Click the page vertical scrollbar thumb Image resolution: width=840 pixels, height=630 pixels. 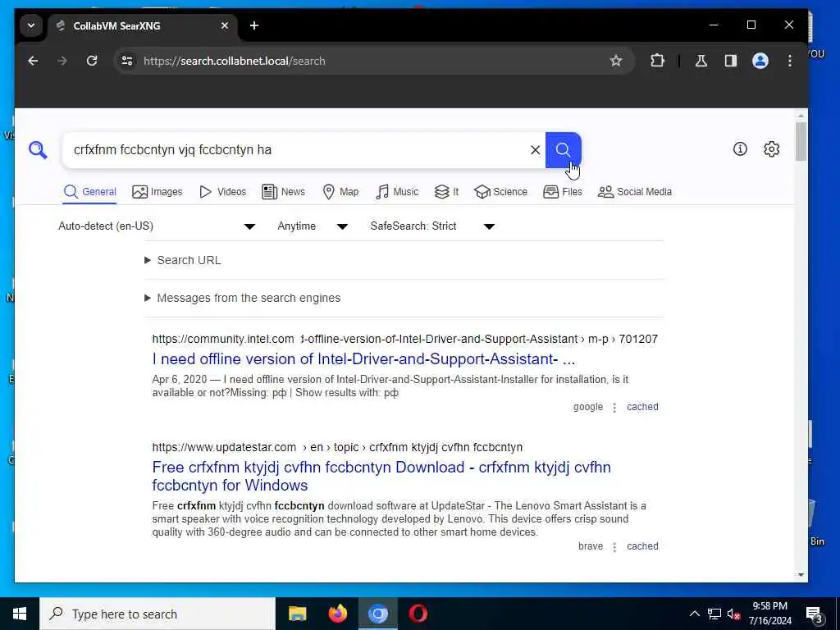click(801, 141)
